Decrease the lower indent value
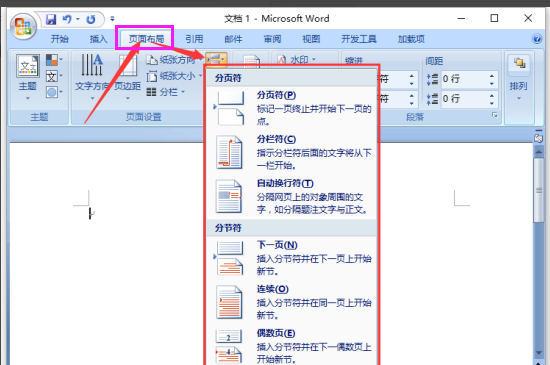The height and width of the screenshot is (365, 550). click(x=411, y=103)
